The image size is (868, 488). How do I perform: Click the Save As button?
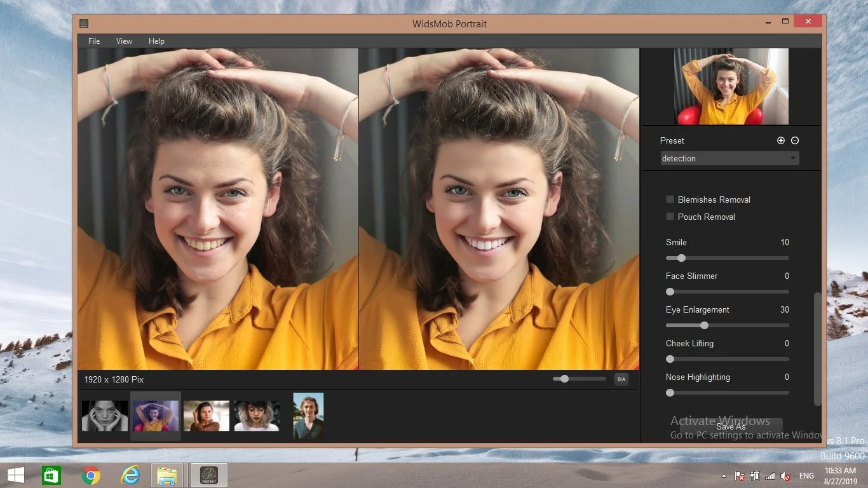(x=730, y=426)
